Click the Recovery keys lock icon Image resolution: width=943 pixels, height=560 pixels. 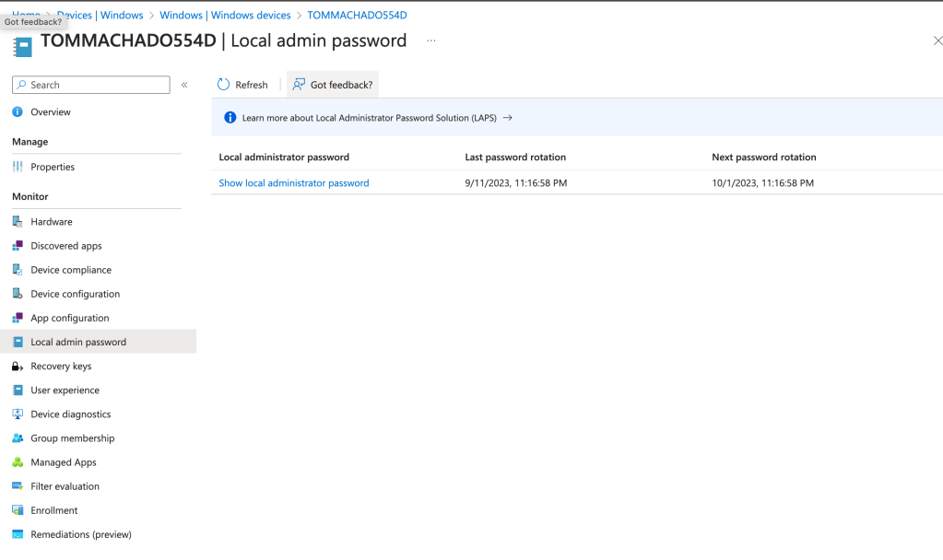click(x=18, y=367)
